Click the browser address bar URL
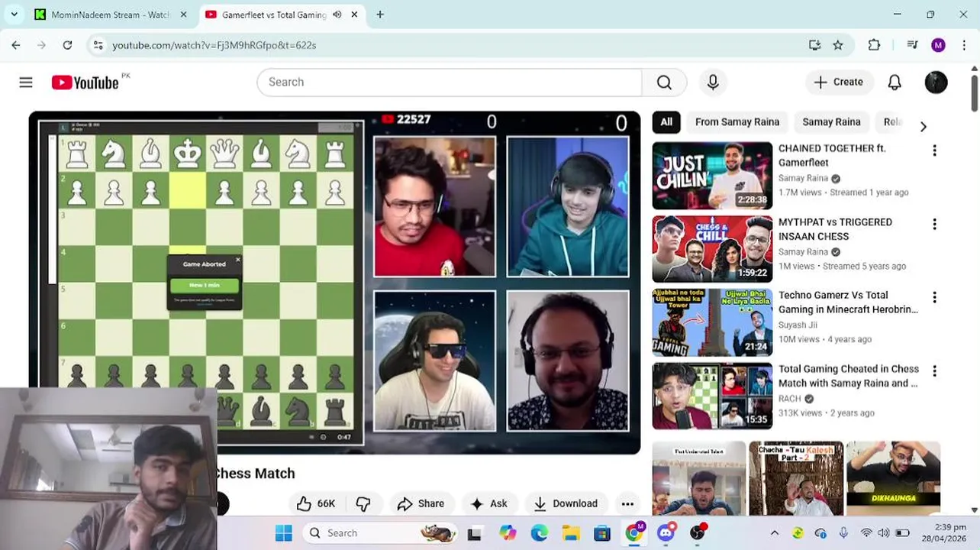 point(214,45)
